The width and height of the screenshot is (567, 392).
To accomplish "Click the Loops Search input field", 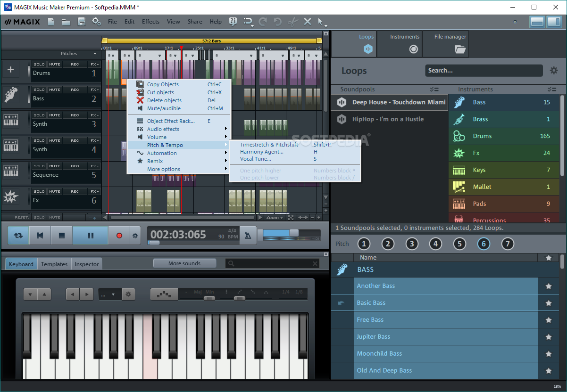I will (x=484, y=71).
